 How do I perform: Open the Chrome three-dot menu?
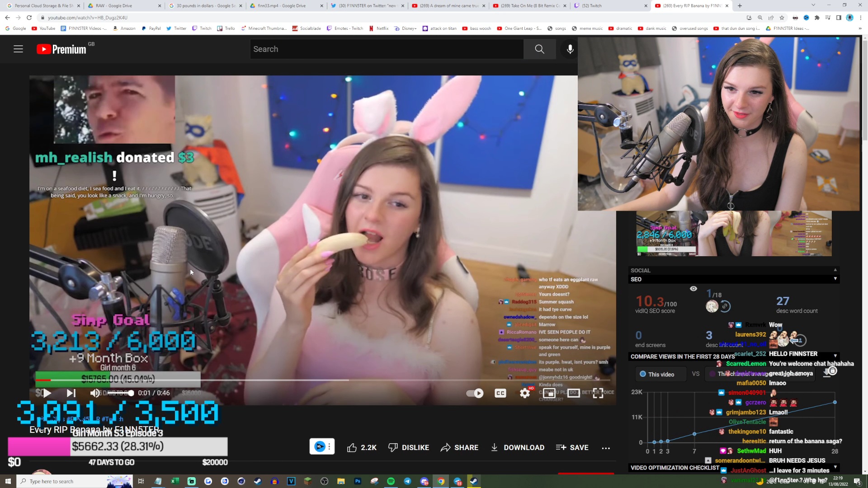click(x=861, y=18)
